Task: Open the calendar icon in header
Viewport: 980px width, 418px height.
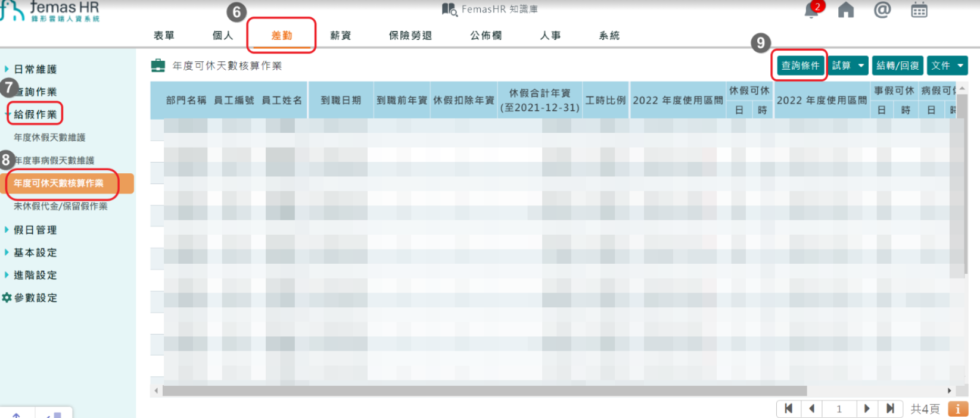Action: (x=919, y=10)
